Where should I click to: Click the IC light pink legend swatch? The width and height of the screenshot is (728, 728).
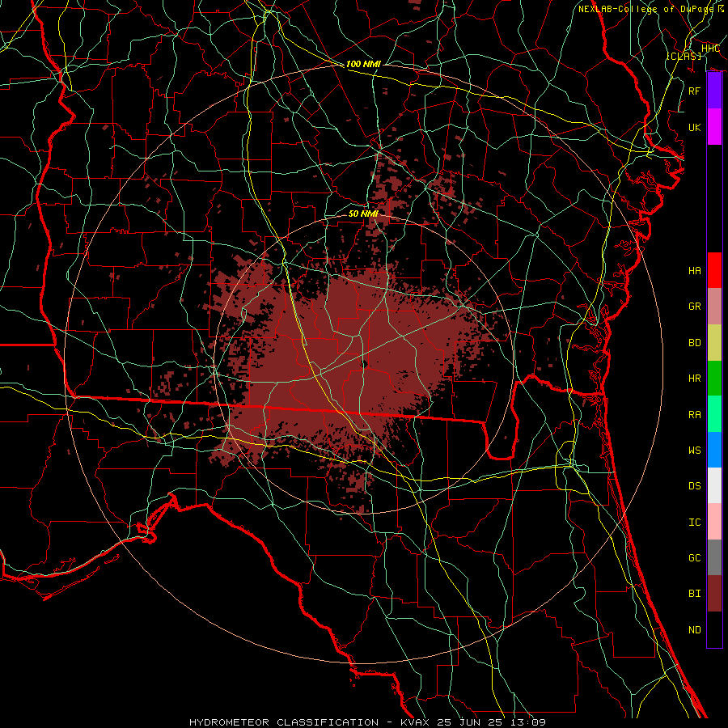pyautogui.click(x=714, y=522)
